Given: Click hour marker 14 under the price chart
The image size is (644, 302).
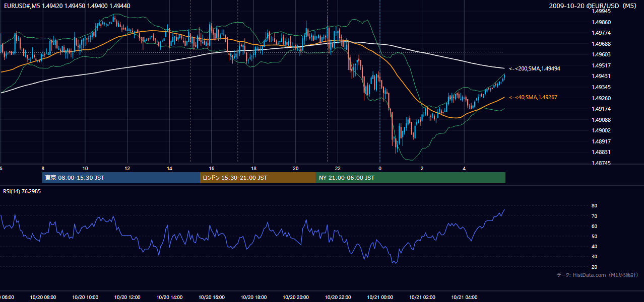Looking at the screenshot, I should (x=169, y=169).
